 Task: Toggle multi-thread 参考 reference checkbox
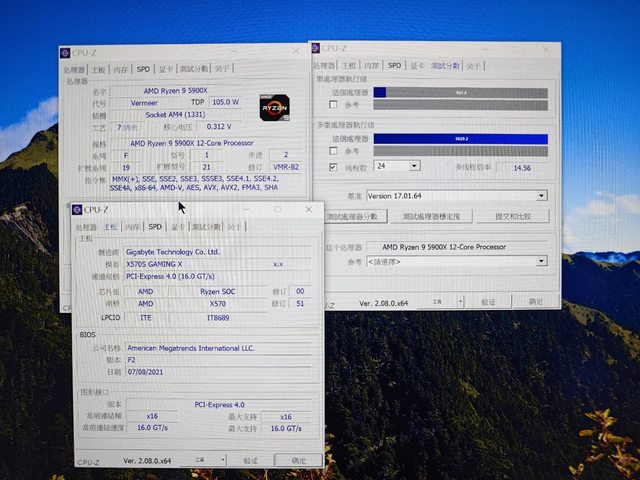click(x=334, y=151)
